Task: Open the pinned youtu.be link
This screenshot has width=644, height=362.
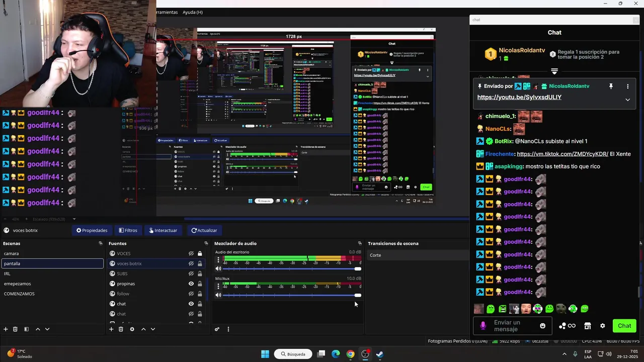Action: (x=519, y=97)
